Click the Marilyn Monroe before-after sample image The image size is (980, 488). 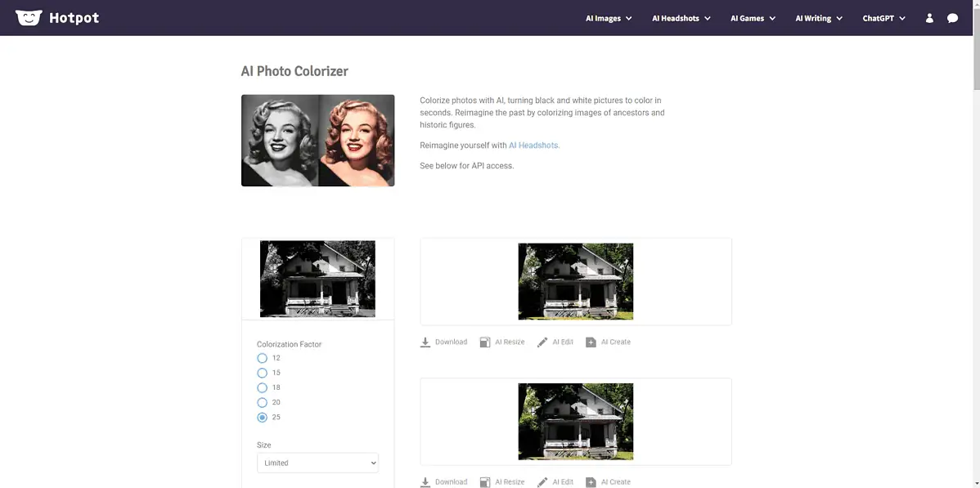tap(317, 141)
